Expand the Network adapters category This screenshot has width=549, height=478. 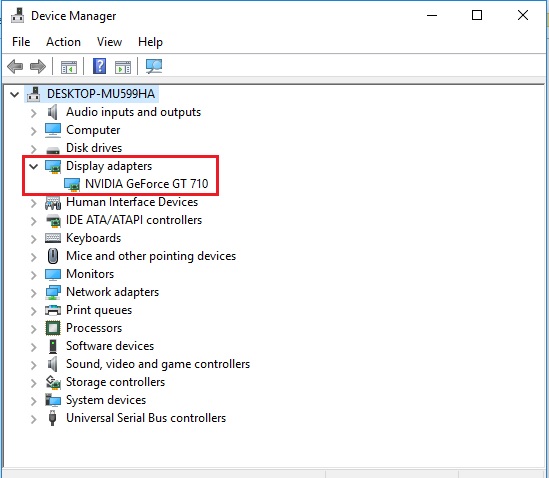[x=34, y=293]
